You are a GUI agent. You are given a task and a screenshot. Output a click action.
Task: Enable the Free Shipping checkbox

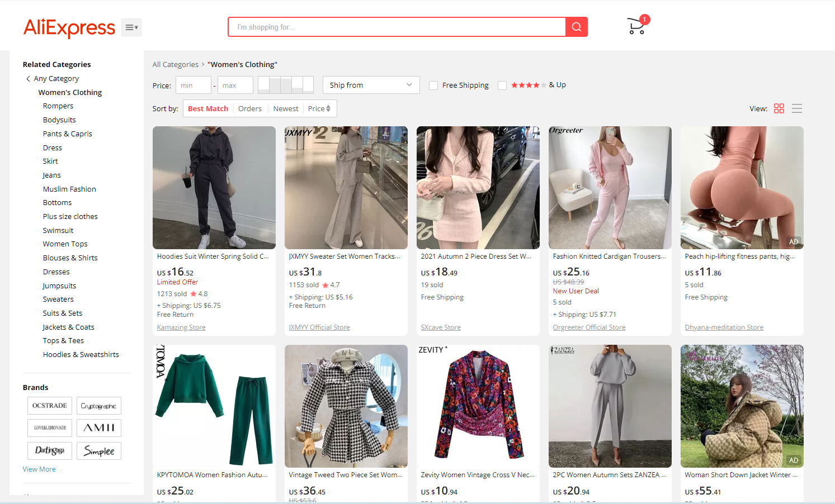[433, 85]
